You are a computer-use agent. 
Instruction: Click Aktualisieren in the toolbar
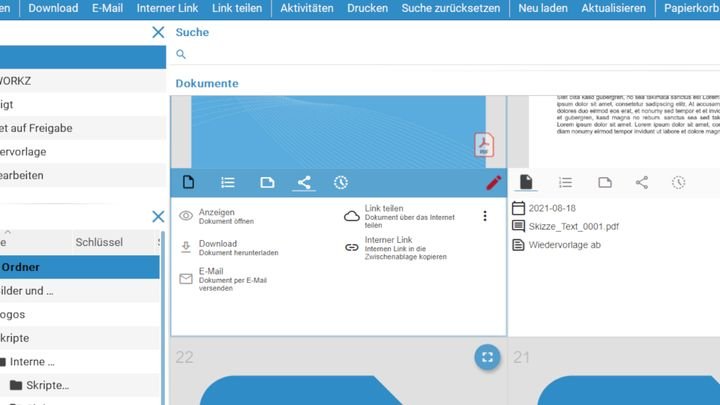[613, 8]
